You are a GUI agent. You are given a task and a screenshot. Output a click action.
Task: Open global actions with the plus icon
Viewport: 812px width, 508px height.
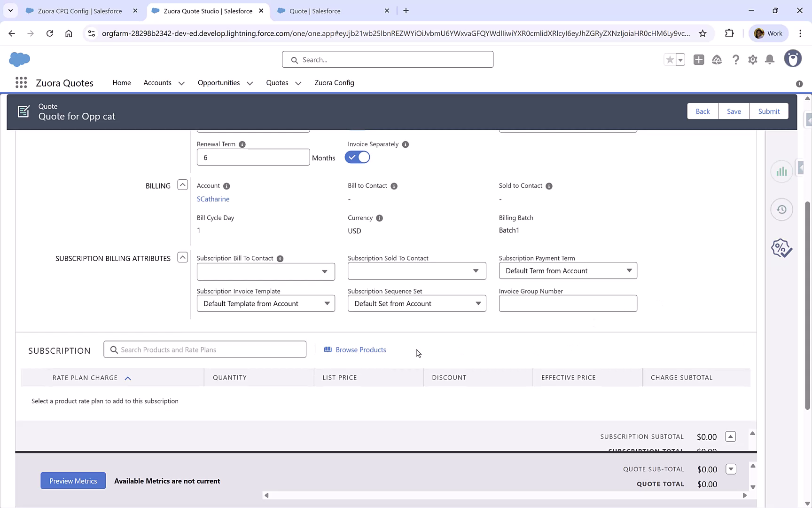coord(699,60)
